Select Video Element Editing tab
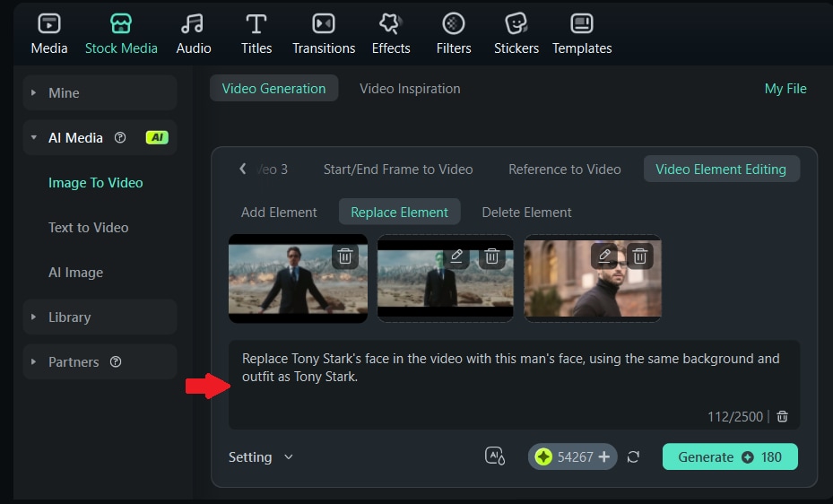The image size is (833, 504). [x=721, y=169]
